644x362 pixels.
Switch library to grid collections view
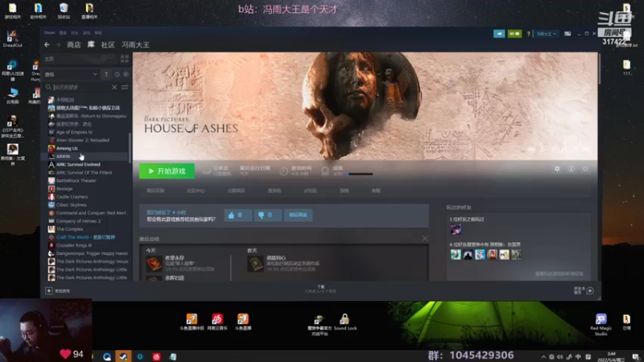click(x=125, y=59)
